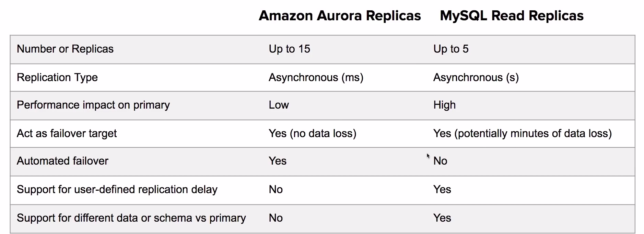
Task: Select the Number or Replicas row label
Action: click(65, 49)
